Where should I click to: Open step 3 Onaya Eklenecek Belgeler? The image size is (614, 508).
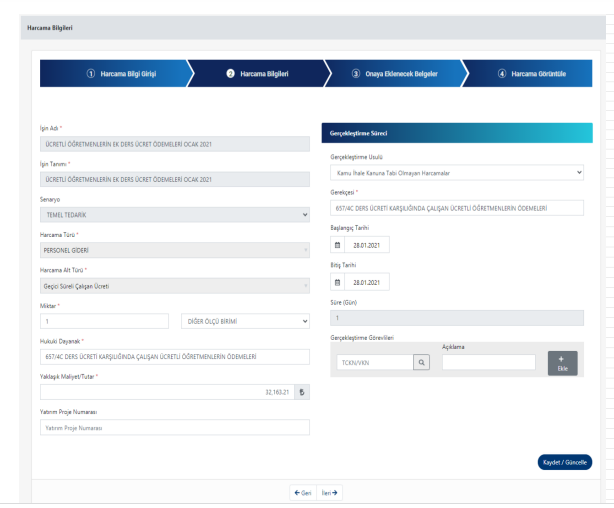[x=395, y=74]
